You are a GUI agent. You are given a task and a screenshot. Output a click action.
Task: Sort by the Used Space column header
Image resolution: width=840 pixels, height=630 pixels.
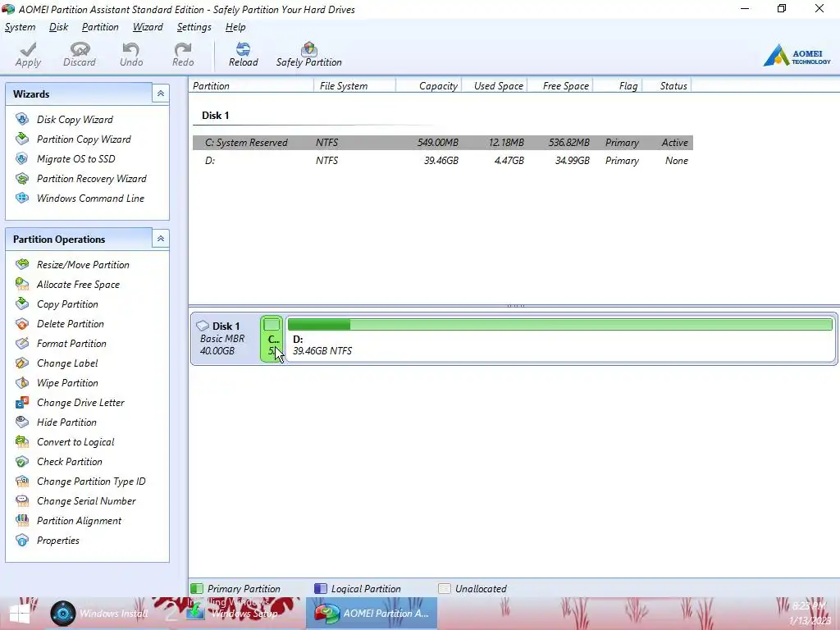pyautogui.click(x=495, y=85)
